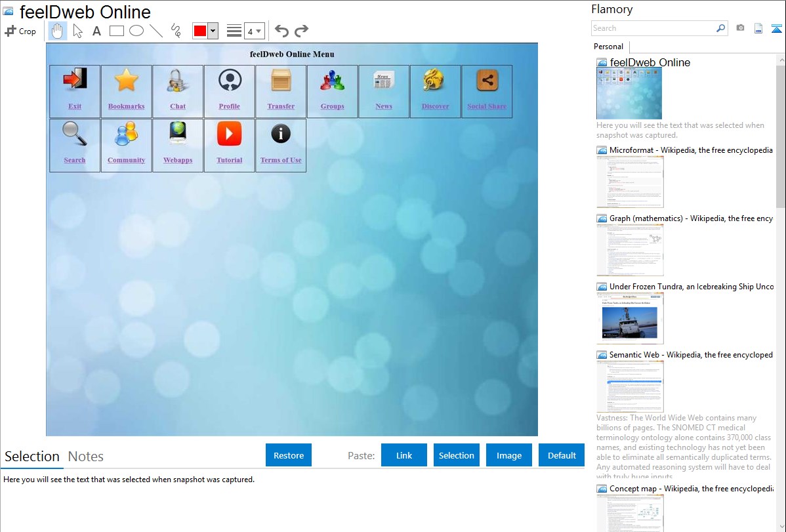786x532 pixels.
Task: Open the Community link
Action: coord(127,160)
